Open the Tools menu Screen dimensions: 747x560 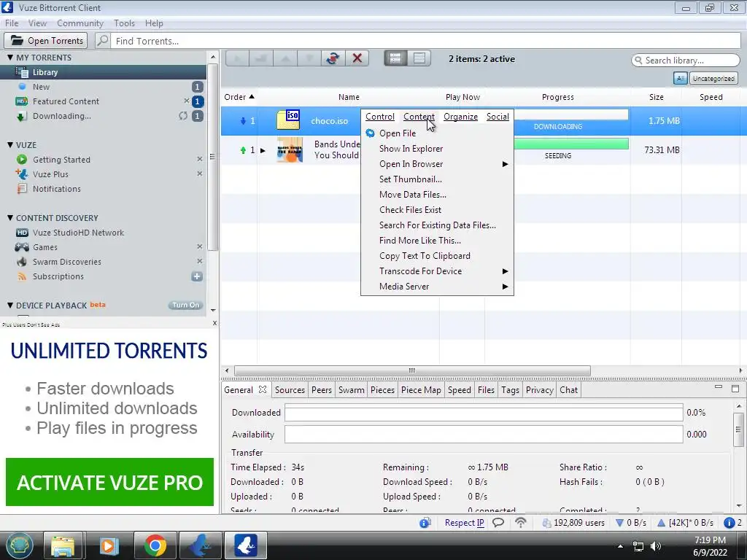(124, 23)
